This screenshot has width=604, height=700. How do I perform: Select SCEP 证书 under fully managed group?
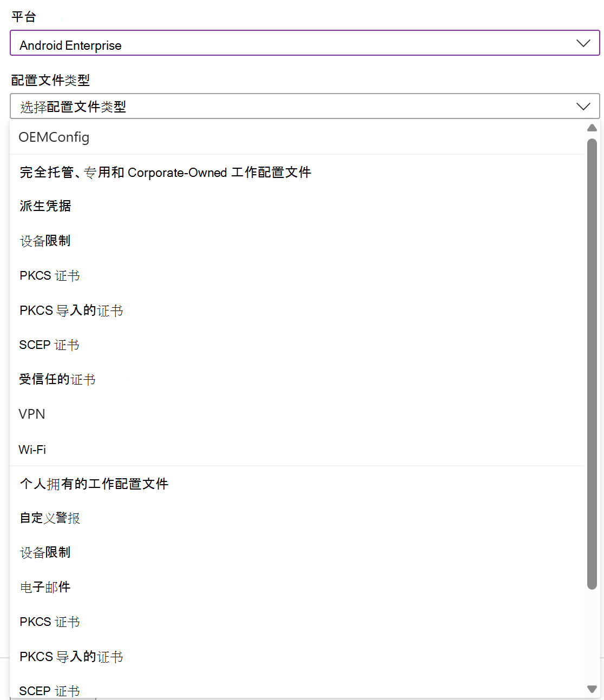pos(297,345)
